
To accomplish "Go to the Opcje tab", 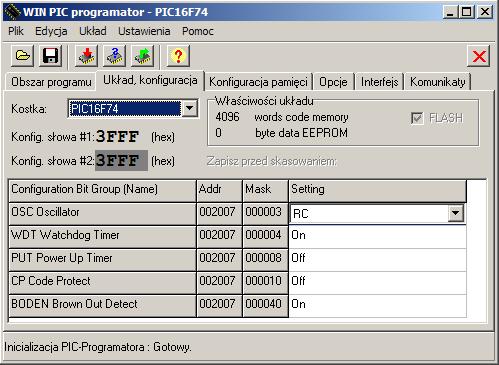I will click(x=333, y=82).
